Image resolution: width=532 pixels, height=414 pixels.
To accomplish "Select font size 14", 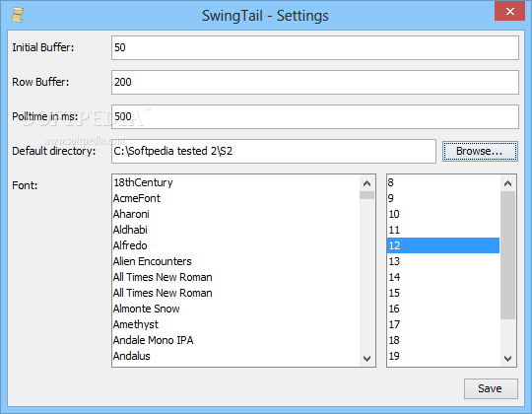I will click(x=443, y=277).
